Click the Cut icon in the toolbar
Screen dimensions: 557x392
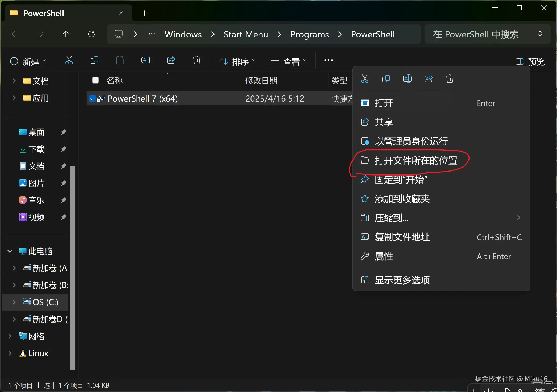click(69, 61)
